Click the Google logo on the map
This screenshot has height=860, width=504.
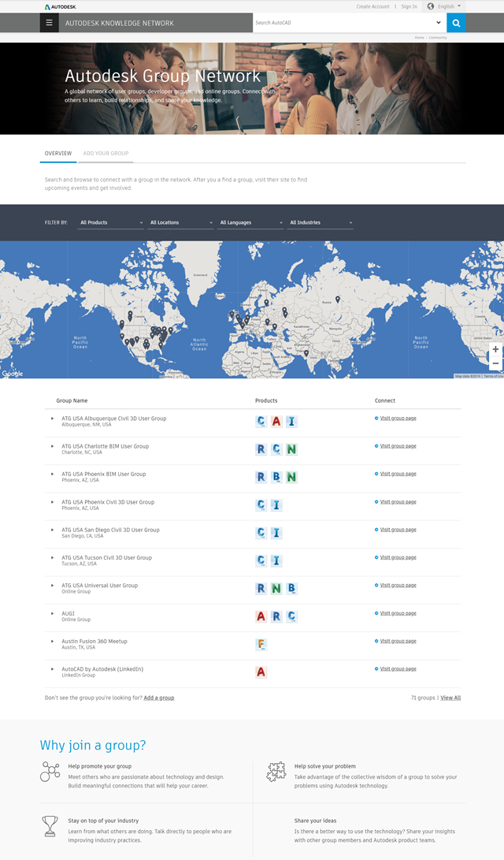coord(12,374)
